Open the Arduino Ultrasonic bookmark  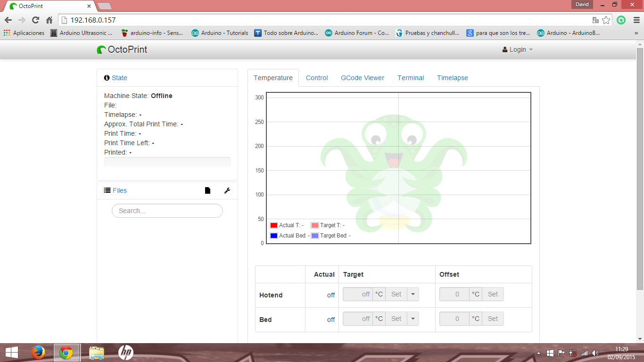82,33
